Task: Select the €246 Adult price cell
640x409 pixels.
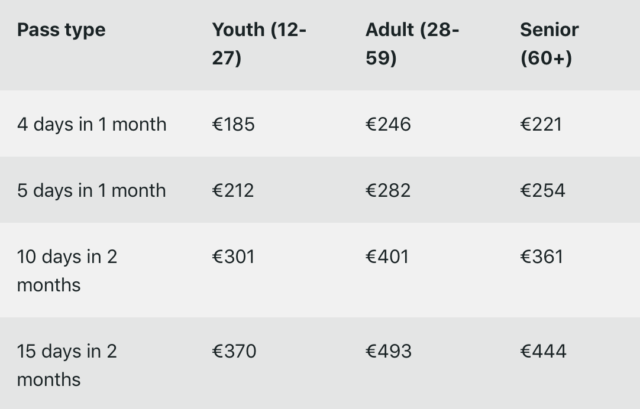Action: 388,125
